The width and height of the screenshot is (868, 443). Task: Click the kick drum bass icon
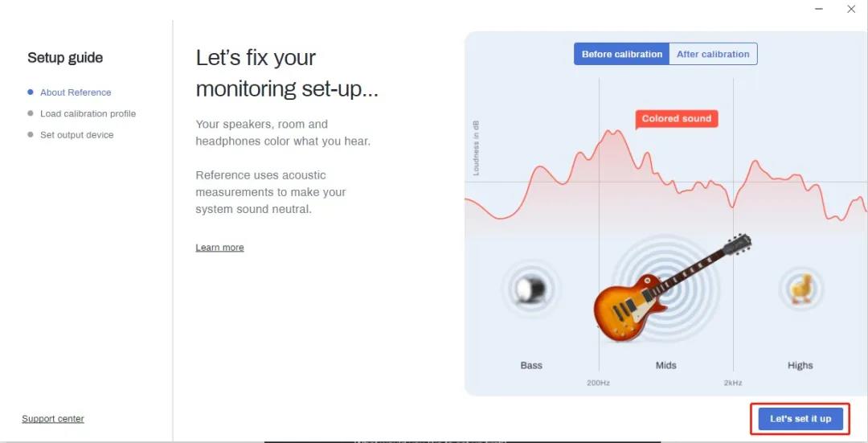[x=531, y=289]
